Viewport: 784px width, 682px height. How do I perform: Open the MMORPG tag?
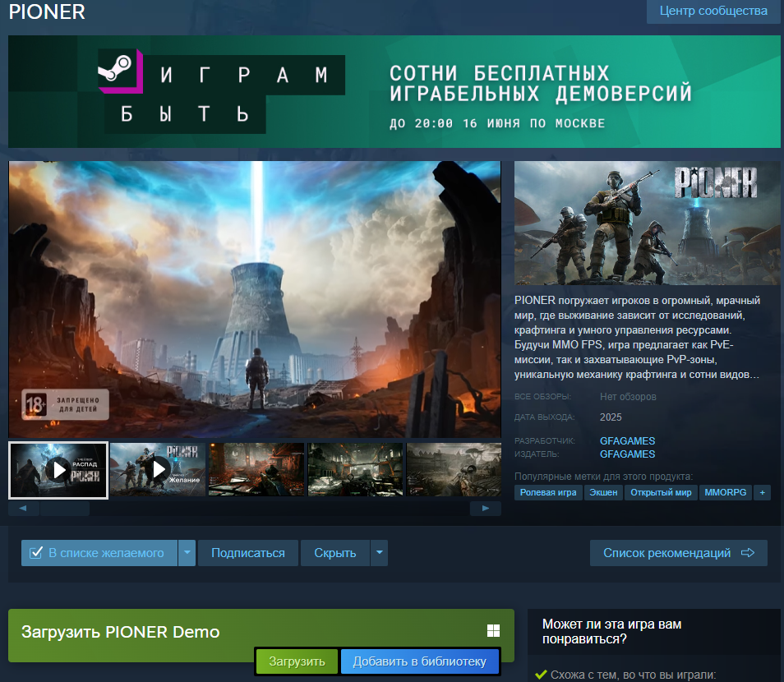click(725, 492)
